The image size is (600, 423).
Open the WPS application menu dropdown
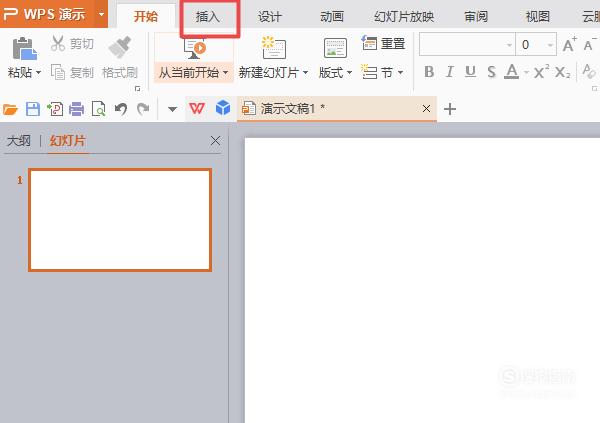coord(101,15)
